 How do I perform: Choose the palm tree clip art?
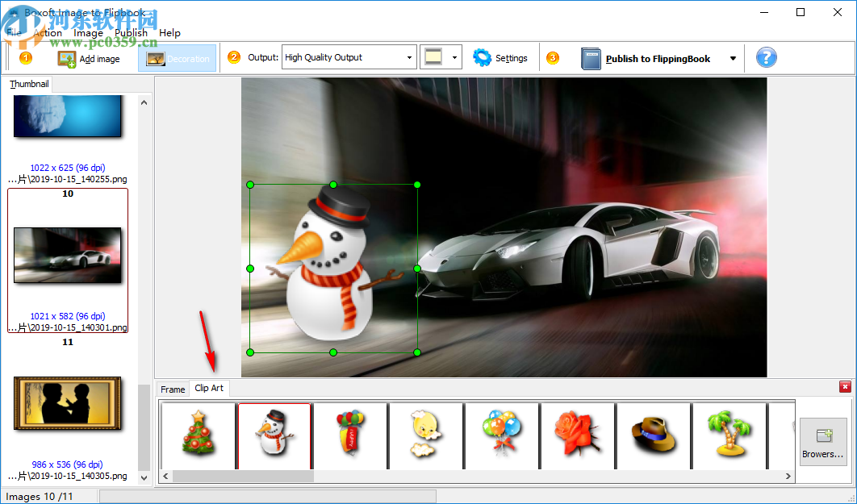pos(730,435)
